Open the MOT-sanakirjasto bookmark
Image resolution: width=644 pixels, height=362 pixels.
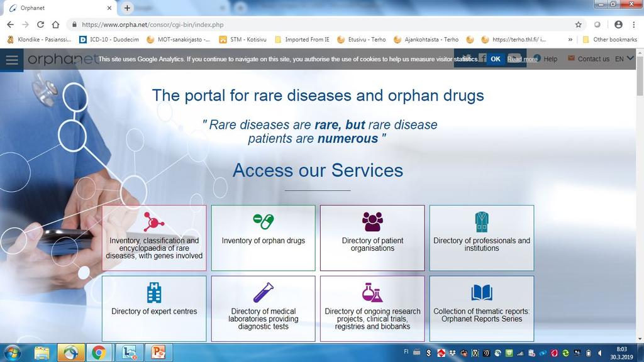(x=179, y=40)
